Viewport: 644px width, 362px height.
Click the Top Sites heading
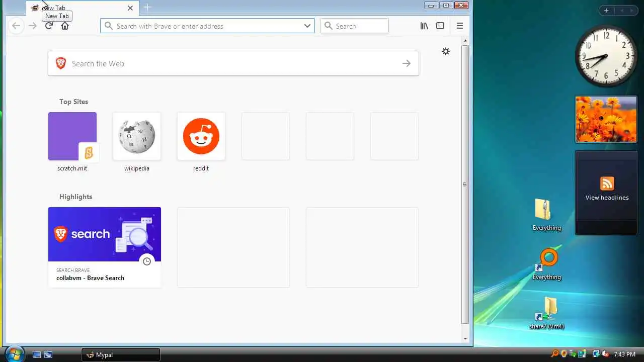click(73, 102)
